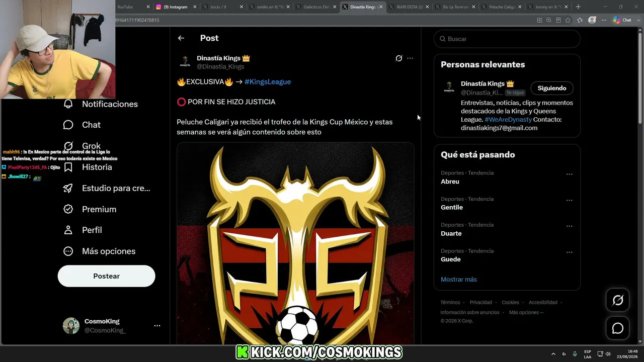
Task: Expand the footer Más opciones menu
Action: point(526,312)
